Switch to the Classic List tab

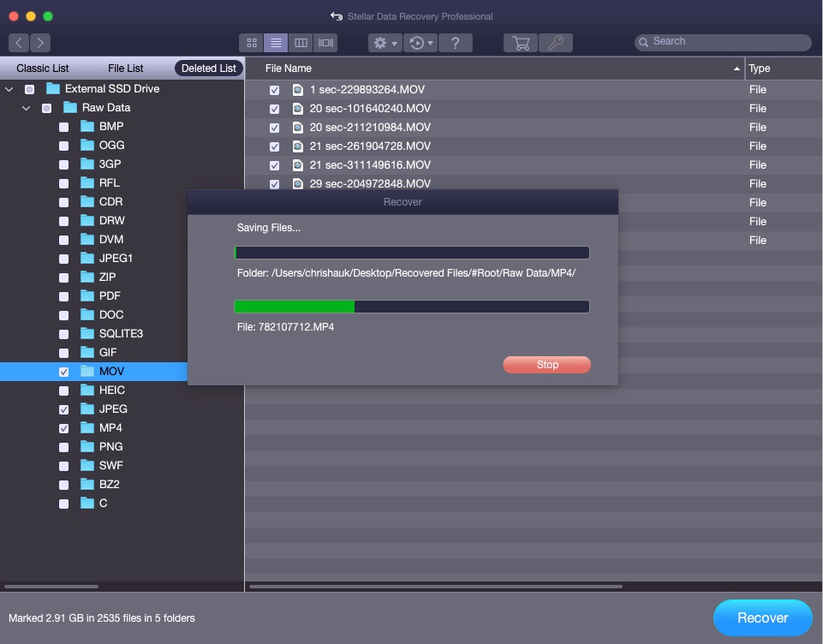(43, 69)
